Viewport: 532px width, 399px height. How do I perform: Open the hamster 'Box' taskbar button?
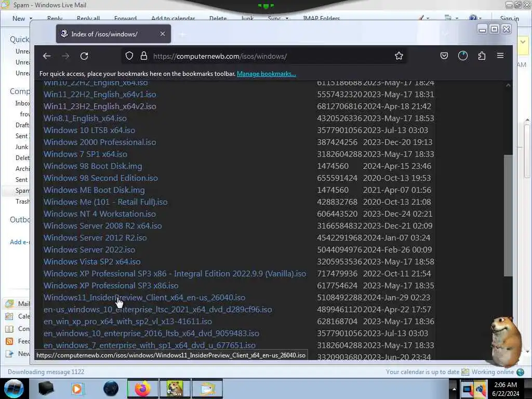[175, 389]
